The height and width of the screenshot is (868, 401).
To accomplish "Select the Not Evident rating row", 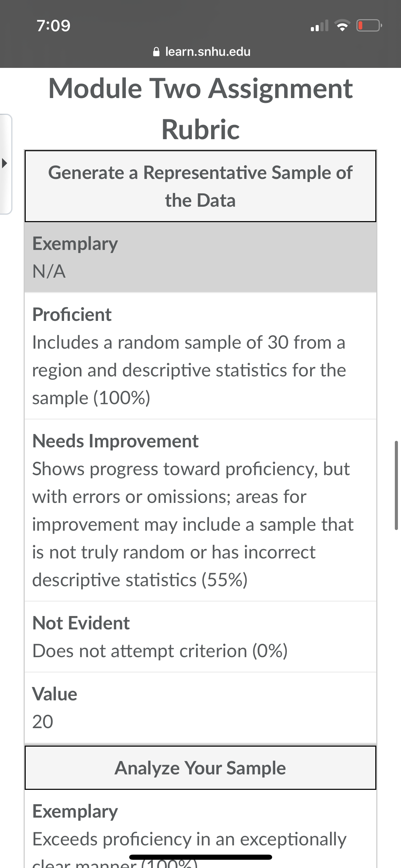I will click(x=200, y=637).
